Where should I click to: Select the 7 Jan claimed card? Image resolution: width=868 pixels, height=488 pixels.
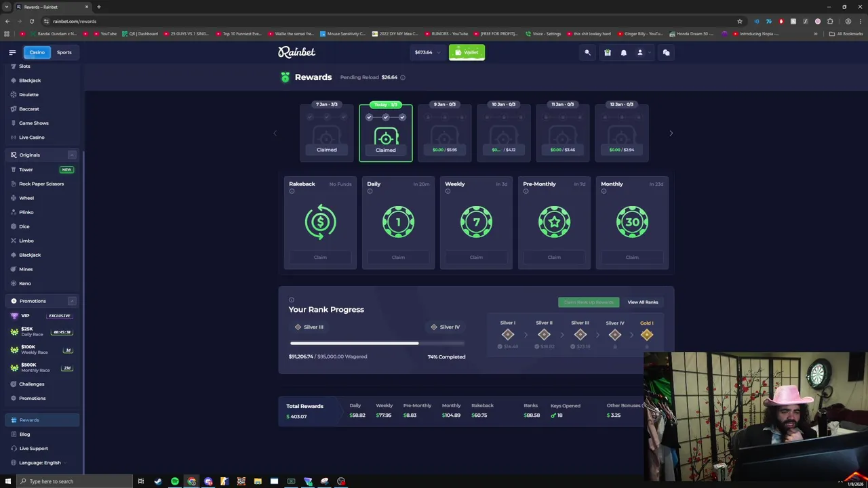pos(327,132)
